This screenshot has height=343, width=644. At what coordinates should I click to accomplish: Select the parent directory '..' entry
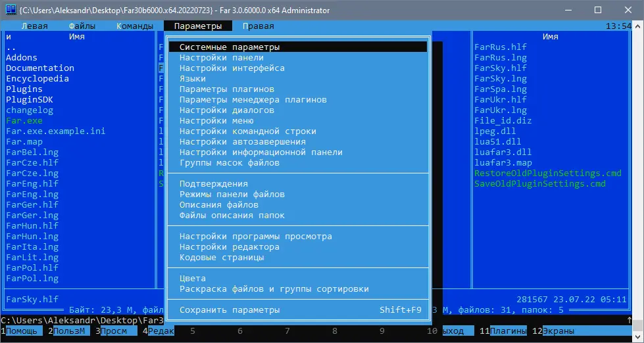(x=11, y=47)
